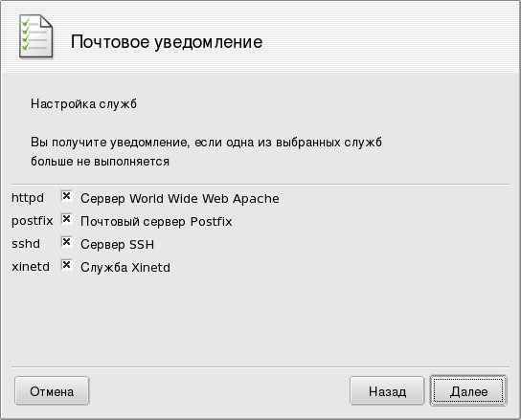Untick the xinetd service checkbox
Viewport: 521px width, 420px height.
pos(66,265)
